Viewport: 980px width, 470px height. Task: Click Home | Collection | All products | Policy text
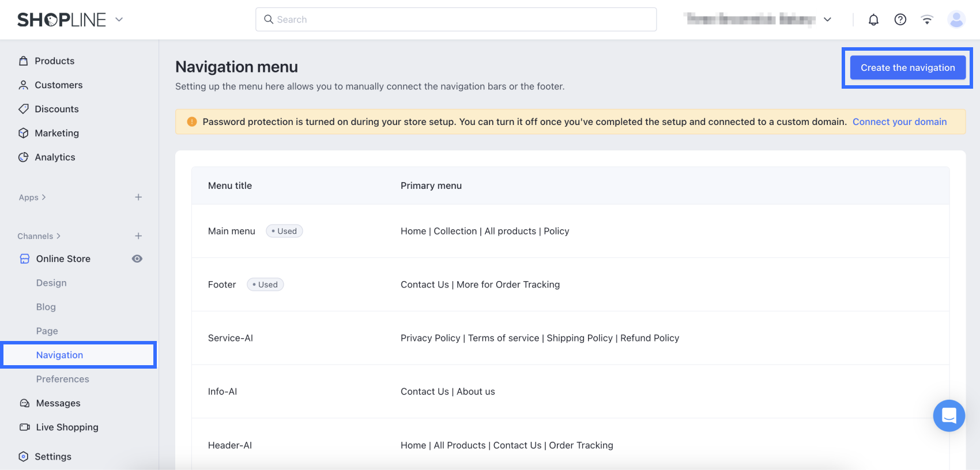click(485, 231)
